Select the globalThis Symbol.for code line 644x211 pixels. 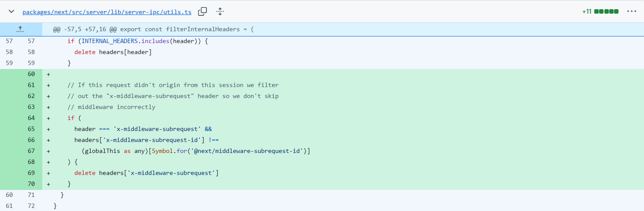tap(196, 151)
